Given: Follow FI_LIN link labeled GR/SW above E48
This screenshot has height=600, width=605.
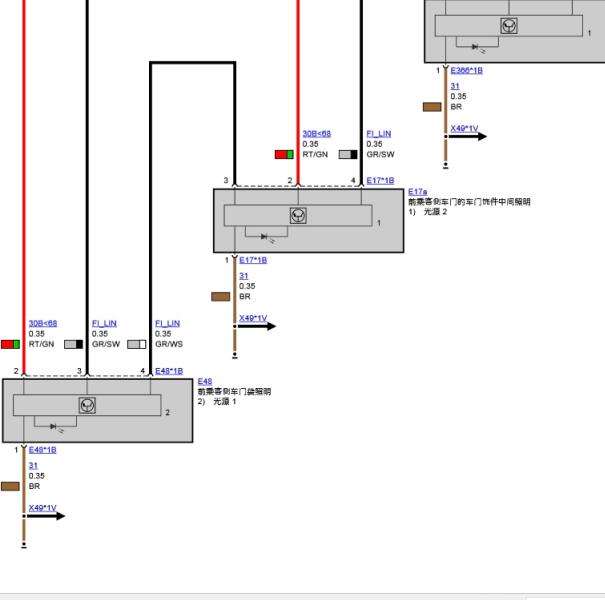Looking at the screenshot, I should (x=104, y=323).
